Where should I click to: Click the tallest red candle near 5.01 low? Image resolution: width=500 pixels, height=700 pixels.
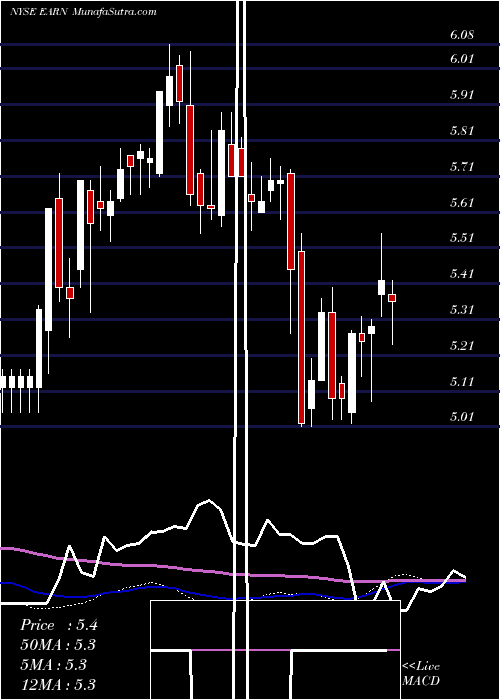coord(301,337)
